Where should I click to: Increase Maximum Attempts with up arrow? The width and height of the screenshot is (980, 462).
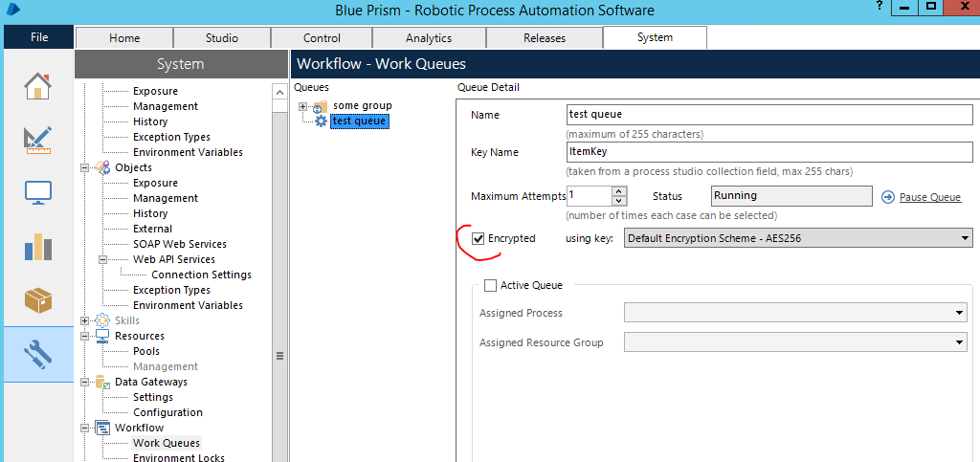coord(619,190)
